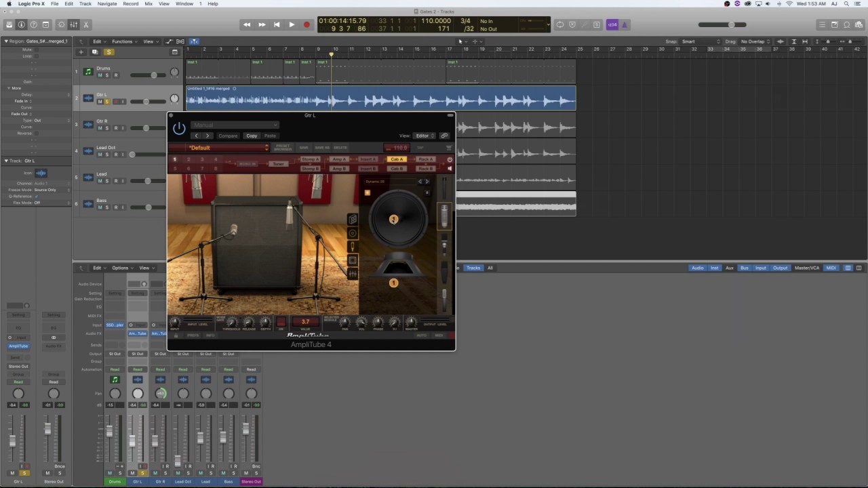
Task: Select Amp A in signal chain
Action: (339, 159)
